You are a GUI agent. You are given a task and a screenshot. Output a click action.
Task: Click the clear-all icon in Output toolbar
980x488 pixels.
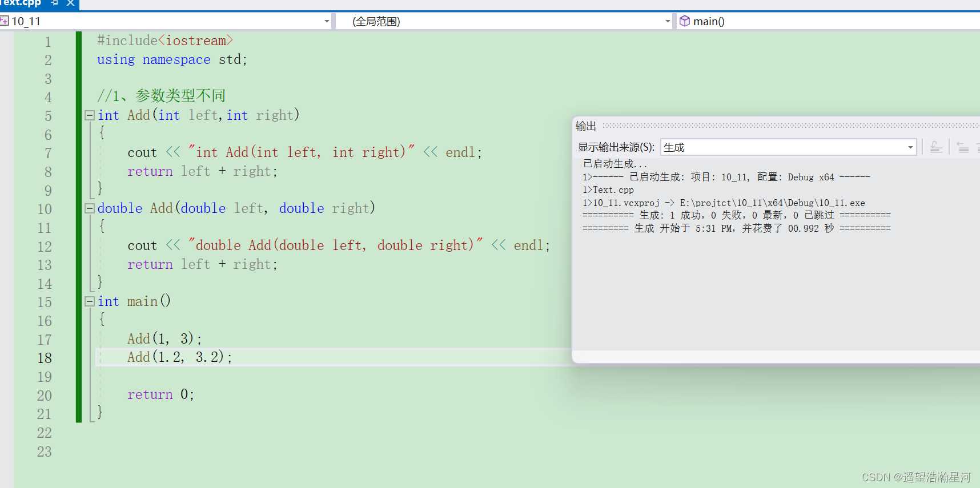936,147
